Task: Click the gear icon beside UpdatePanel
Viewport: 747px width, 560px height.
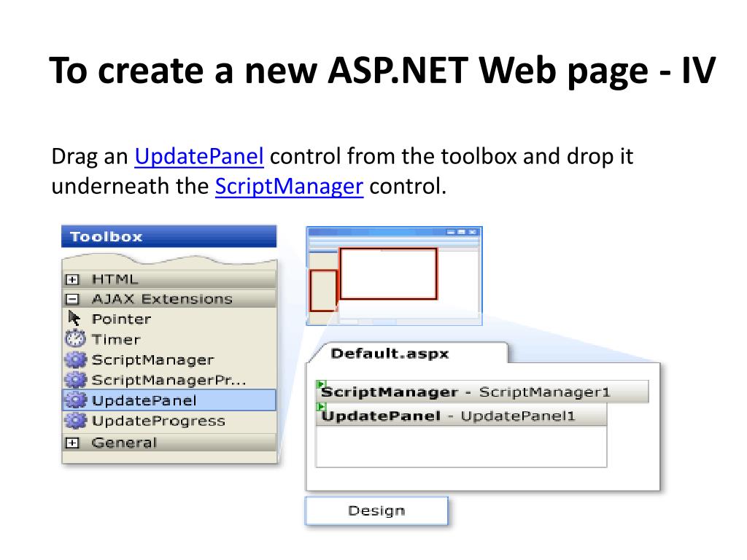Action: (x=75, y=400)
